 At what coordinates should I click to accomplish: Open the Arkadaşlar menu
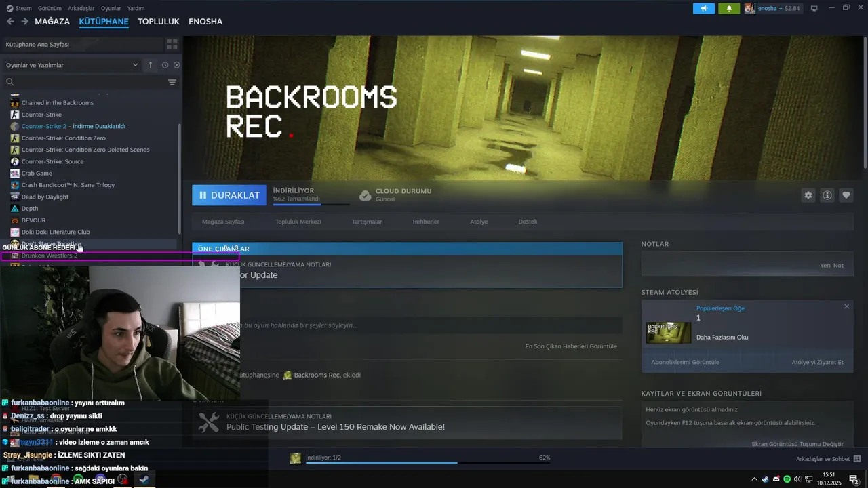coord(81,8)
